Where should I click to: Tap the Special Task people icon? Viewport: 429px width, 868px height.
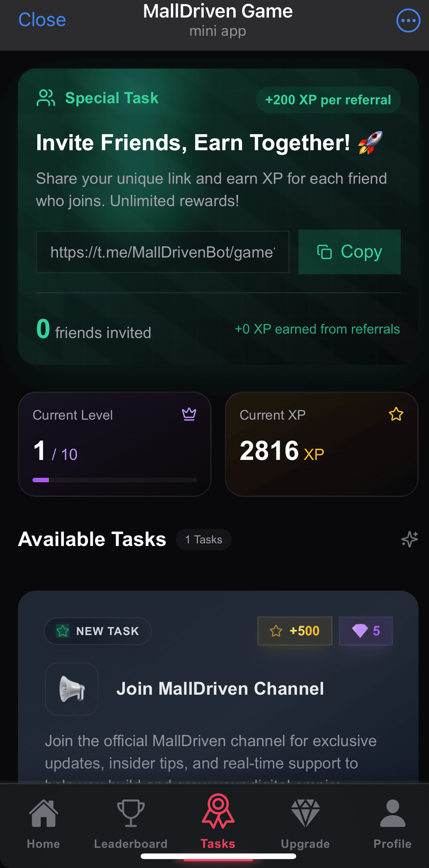tap(46, 98)
